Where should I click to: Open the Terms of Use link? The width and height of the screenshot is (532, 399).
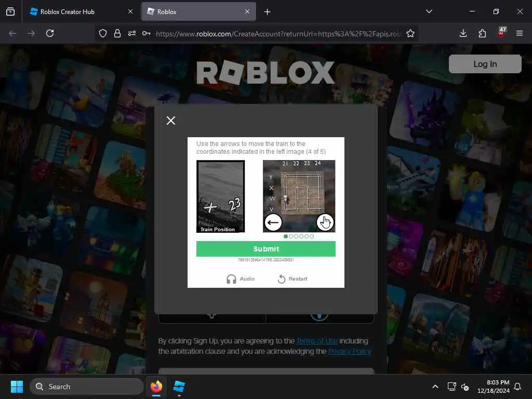coord(317,341)
